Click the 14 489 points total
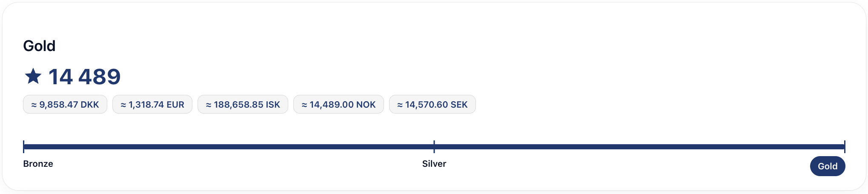The height and width of the screenshot is (194, 868). pyautogui.click(x=84, y=77)
